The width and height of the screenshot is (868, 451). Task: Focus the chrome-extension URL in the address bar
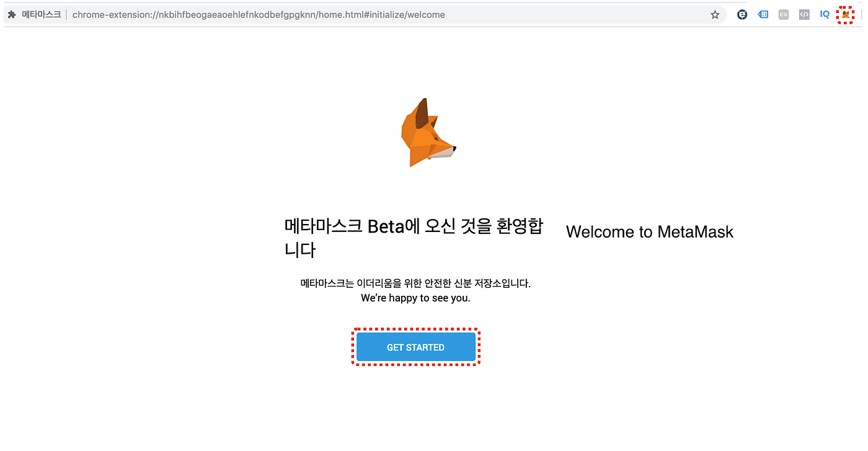(259, 14)
